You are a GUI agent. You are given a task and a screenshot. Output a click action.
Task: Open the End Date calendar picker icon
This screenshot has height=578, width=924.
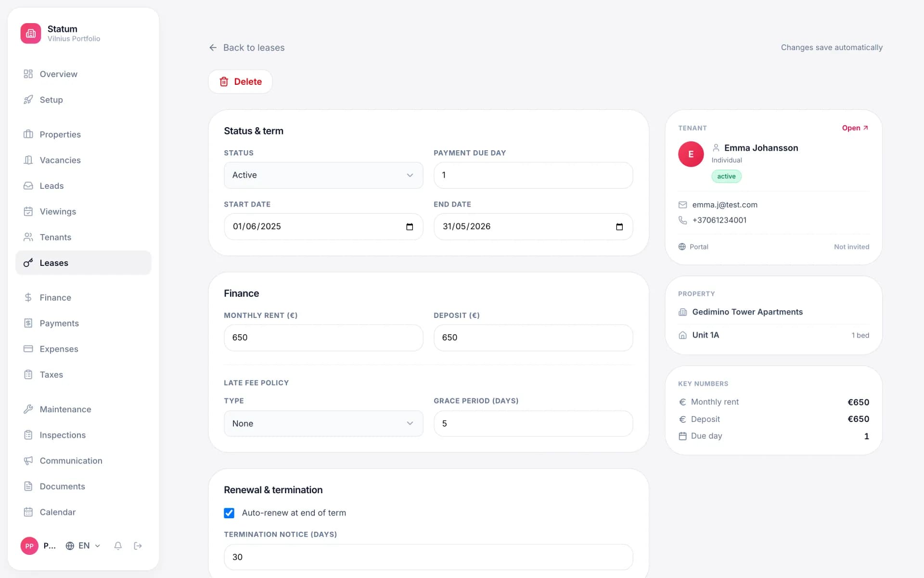(619, 227)
